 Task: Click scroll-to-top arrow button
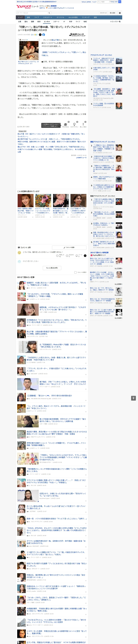click(x=133, y=398)
